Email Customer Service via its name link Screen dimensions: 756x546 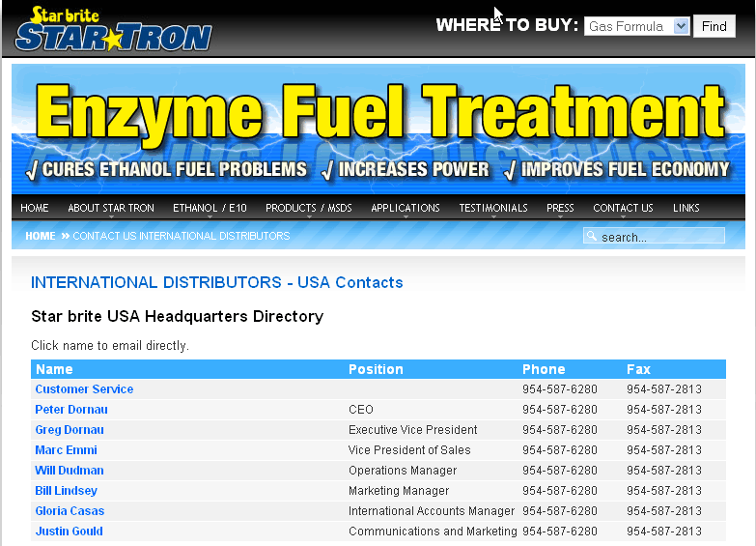[x=84, y=389]
